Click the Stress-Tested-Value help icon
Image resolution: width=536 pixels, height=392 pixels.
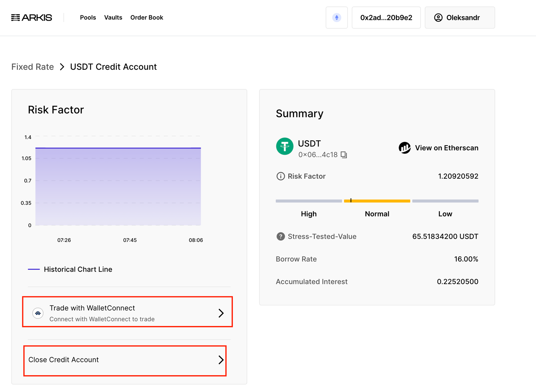coord(280,236)
